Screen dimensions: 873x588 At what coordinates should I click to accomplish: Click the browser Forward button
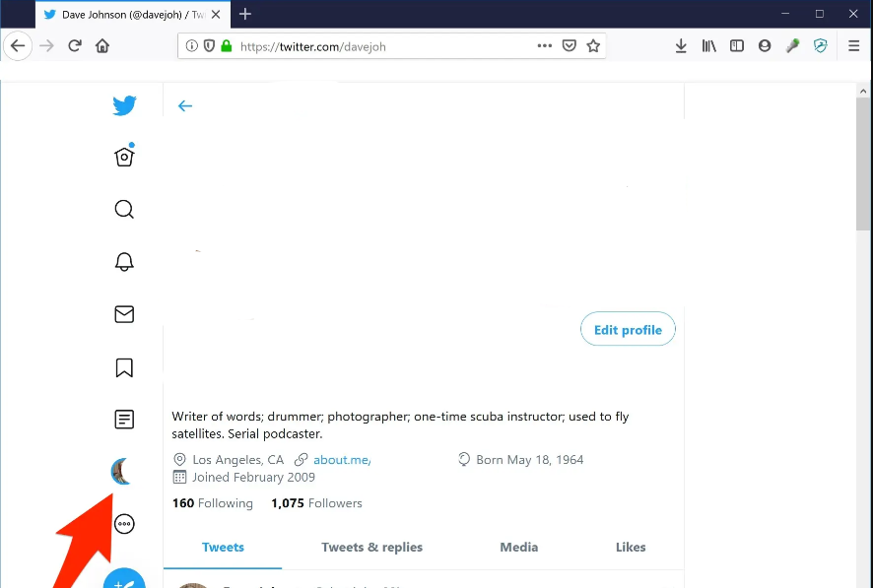click(46, 45)
